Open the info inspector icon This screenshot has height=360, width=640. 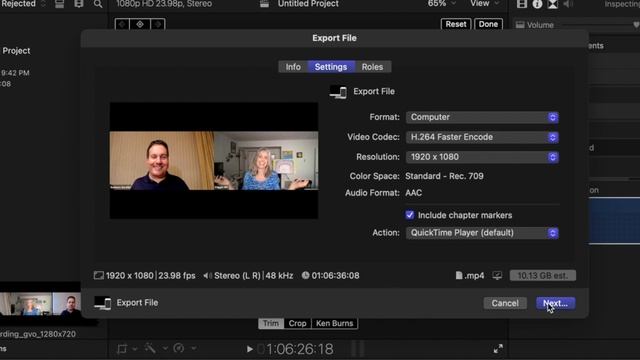pyautogui.click(x=537, y=4)
